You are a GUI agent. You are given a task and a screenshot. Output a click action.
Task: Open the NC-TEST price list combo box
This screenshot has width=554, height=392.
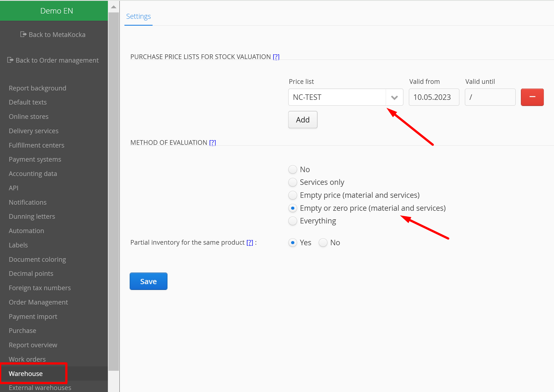coord(337,97)
